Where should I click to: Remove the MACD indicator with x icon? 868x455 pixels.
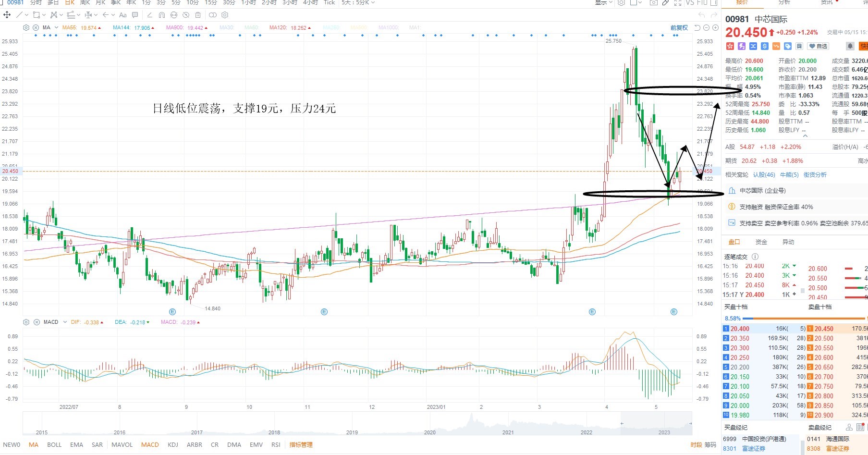click(x=36, y=322)
